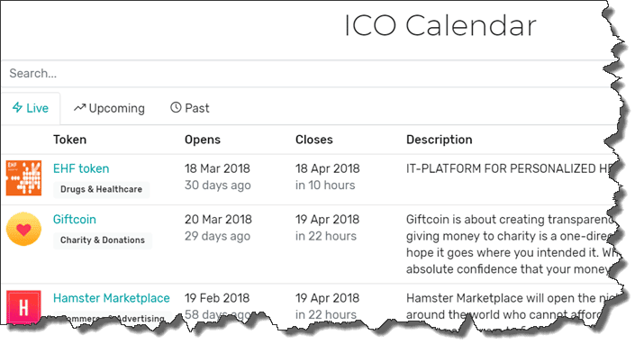Click the Opens column header
The width and height of the screenshot is (644, 353).
tap(203, 140)
